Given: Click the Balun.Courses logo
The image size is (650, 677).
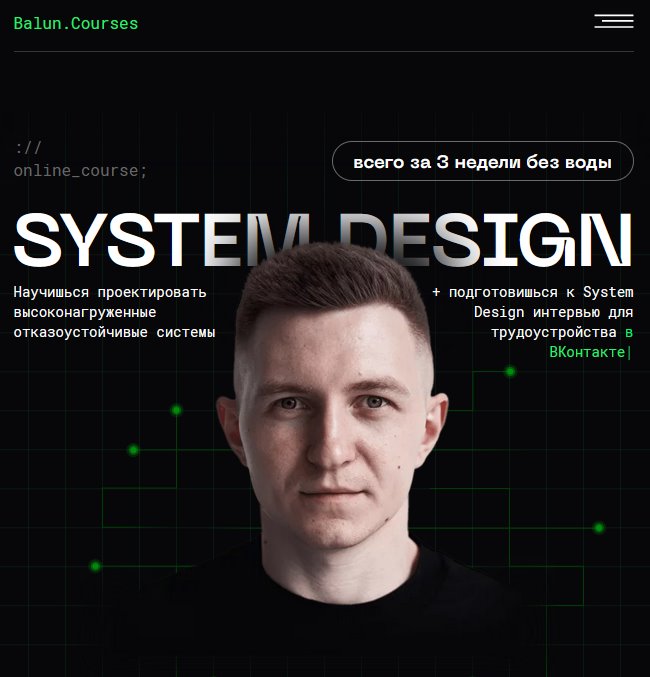Looking at the screenshot, I should (76, 23).
